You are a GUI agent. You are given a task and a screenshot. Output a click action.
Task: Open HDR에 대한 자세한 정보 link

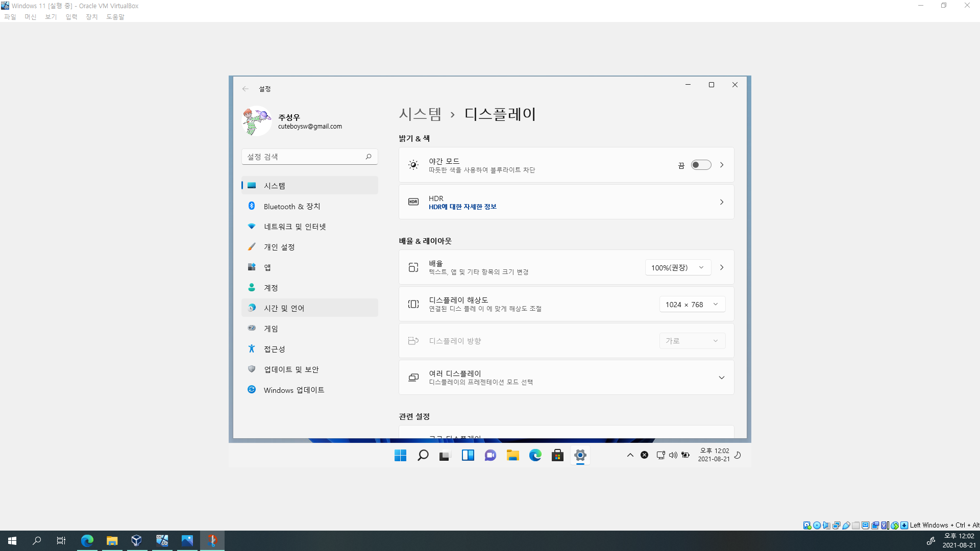coord(462,207)
